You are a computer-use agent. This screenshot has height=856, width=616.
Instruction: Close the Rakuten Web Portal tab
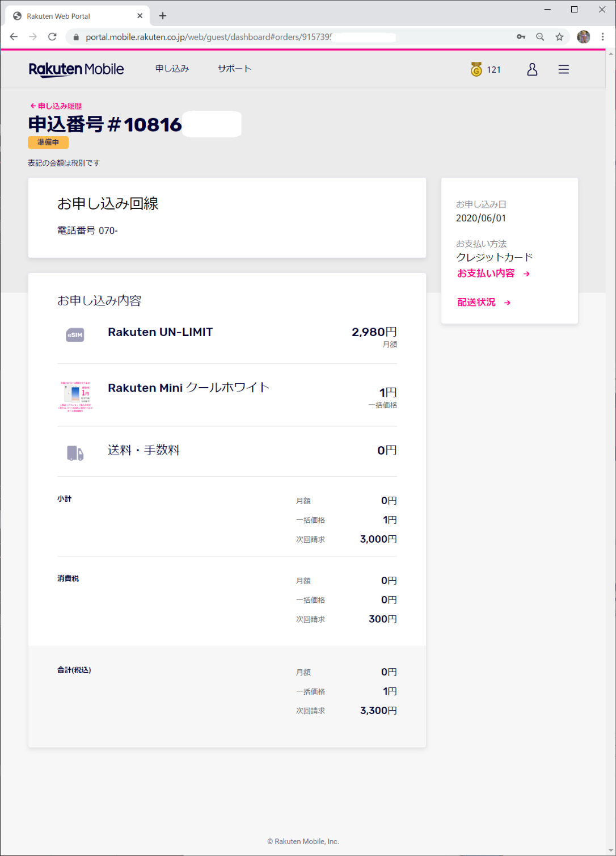click(x=140, y=16)
